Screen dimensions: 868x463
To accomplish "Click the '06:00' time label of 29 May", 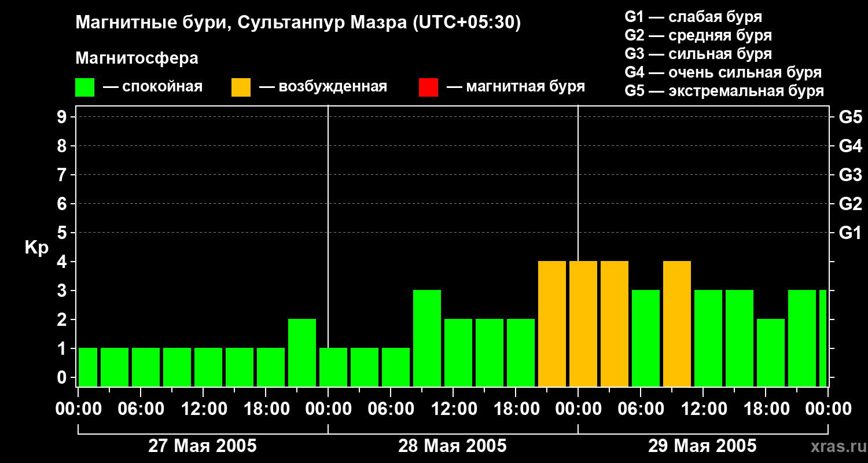I will [x=641, y=409].
